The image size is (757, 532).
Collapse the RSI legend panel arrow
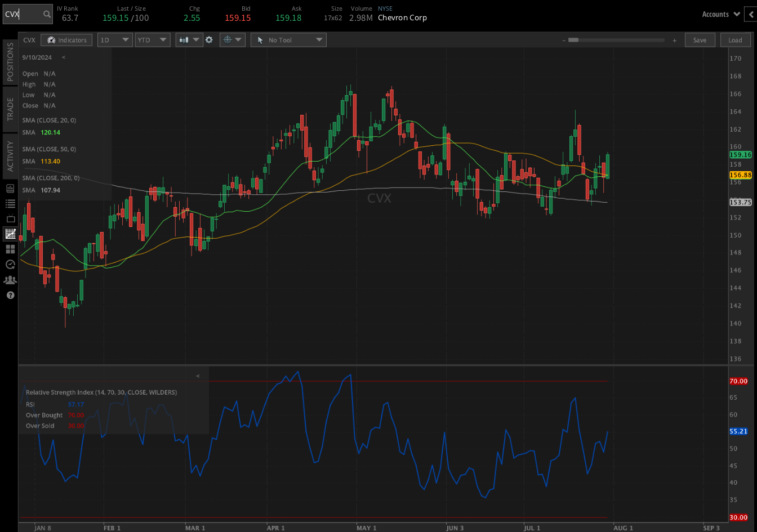(x=198, y=375)
